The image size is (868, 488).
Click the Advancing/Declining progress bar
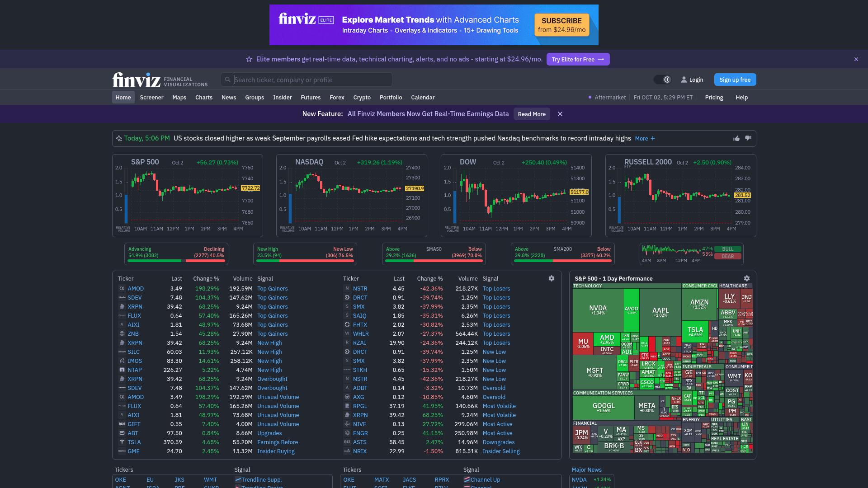(x=176, y=261)
